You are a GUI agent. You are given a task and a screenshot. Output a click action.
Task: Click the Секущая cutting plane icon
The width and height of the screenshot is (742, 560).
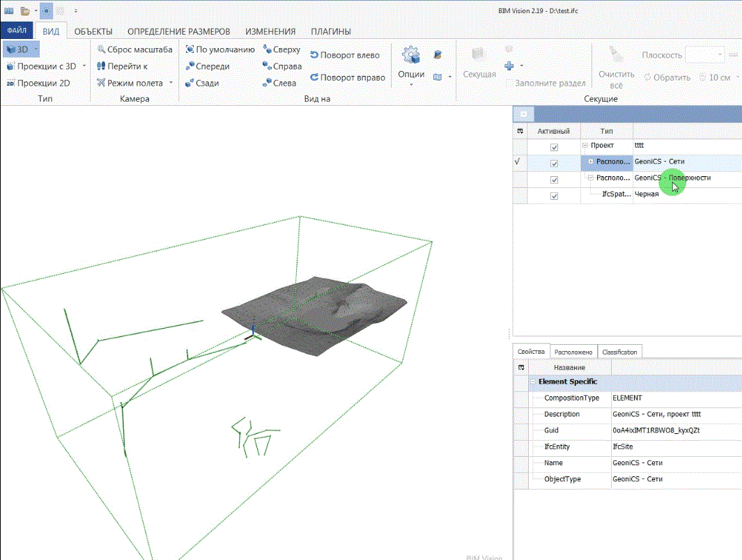coord(479,55)
